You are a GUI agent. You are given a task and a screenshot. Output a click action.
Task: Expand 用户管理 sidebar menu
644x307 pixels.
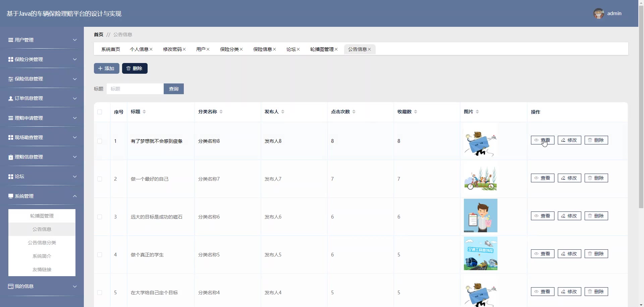click(42, 40)
